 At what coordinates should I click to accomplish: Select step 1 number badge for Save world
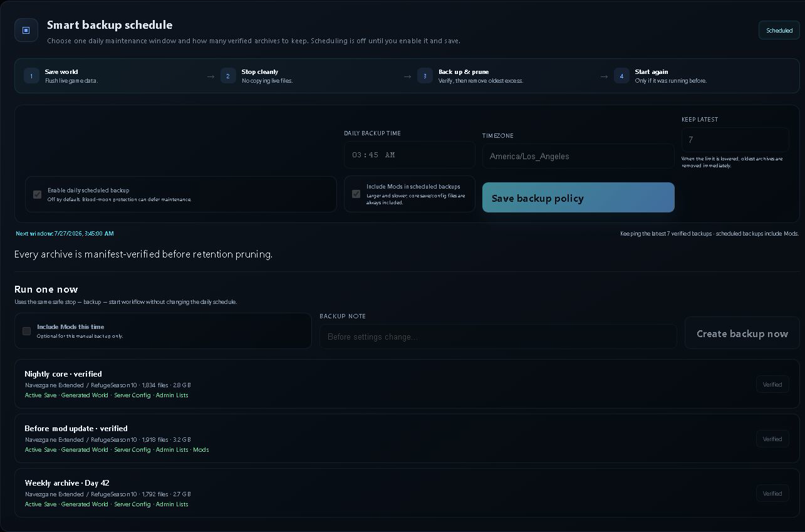tap(31, 76)
